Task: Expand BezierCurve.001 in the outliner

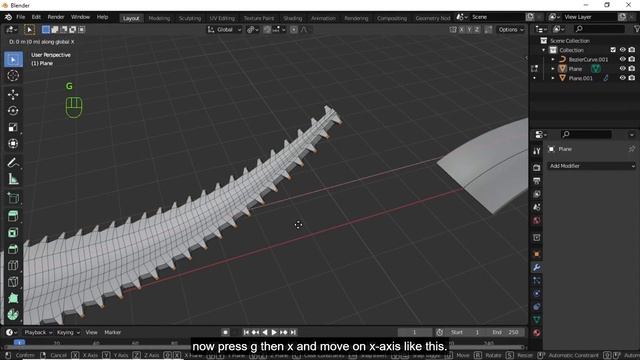Action: click(553, 59)
